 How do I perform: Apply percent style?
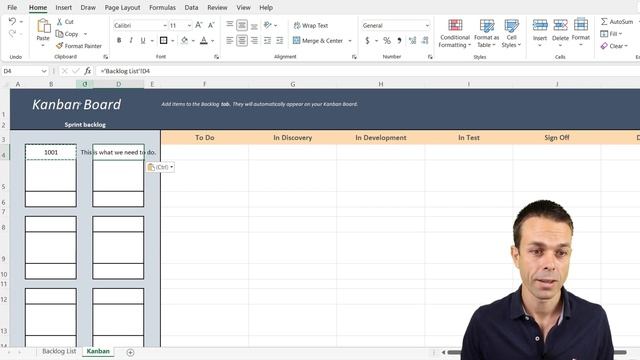[387, 40]
